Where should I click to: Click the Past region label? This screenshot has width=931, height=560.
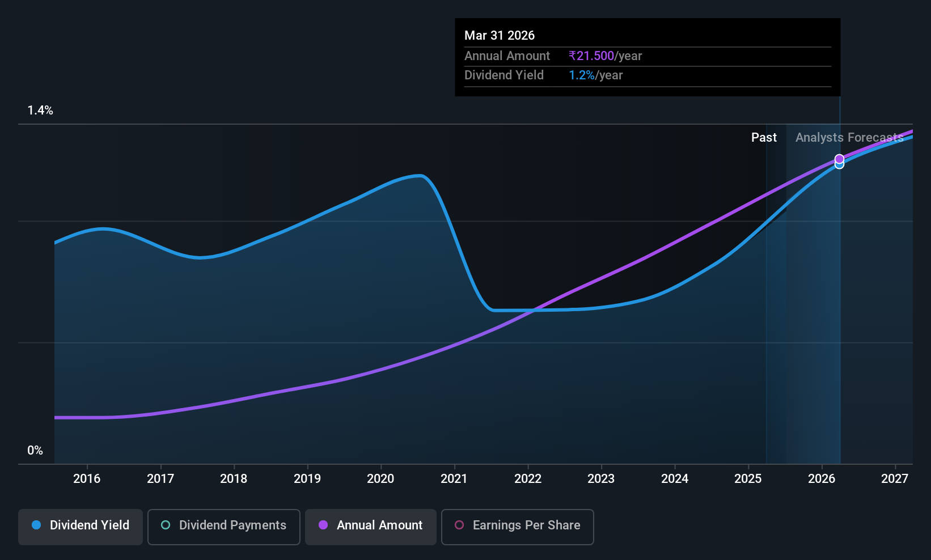click(764, 137)
